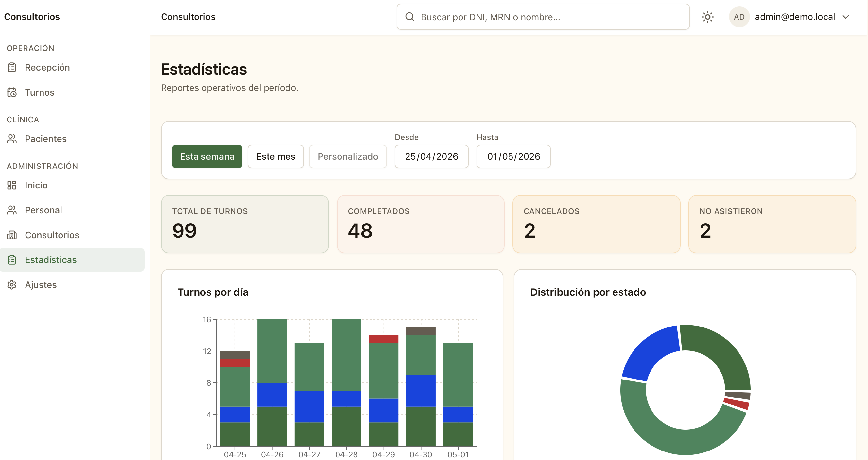The height and width of the screenshot is (460, 868).
Task: Click the 05-01 bar in chart
Action: [x=458, y=395]
